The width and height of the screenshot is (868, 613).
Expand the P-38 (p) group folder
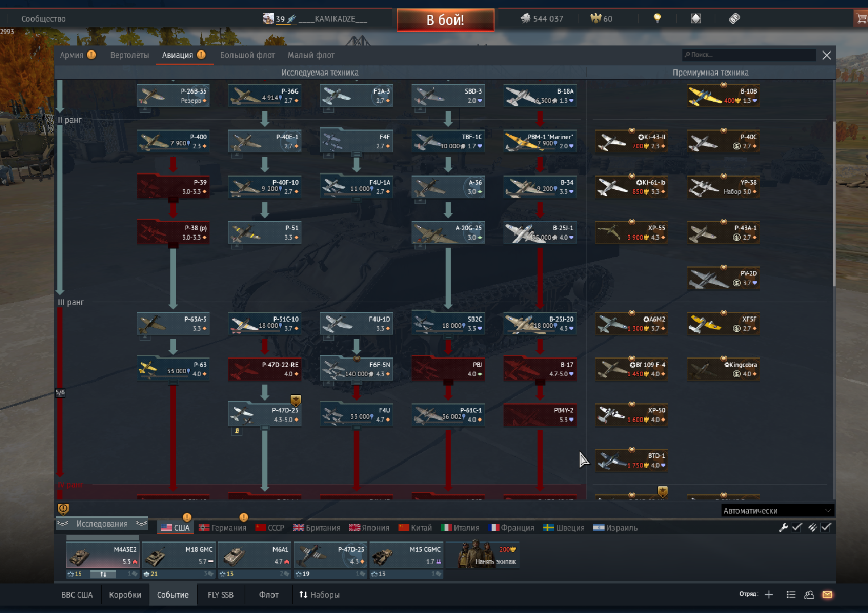[173, 245]
